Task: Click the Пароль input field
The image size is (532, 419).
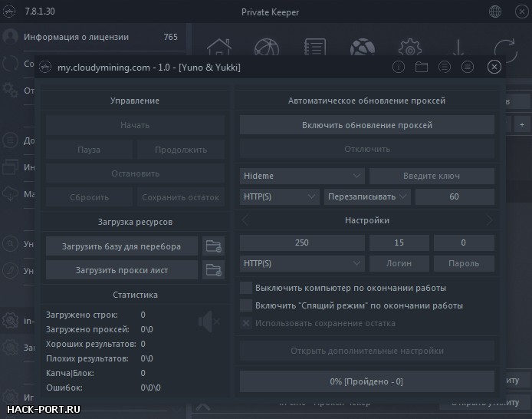Action: 464,263
